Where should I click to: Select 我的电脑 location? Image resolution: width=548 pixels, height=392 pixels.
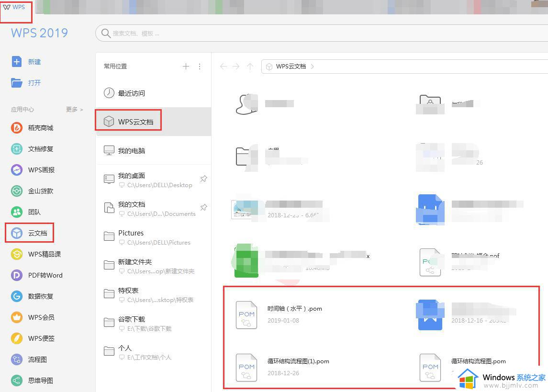click(x=154, y=151)
